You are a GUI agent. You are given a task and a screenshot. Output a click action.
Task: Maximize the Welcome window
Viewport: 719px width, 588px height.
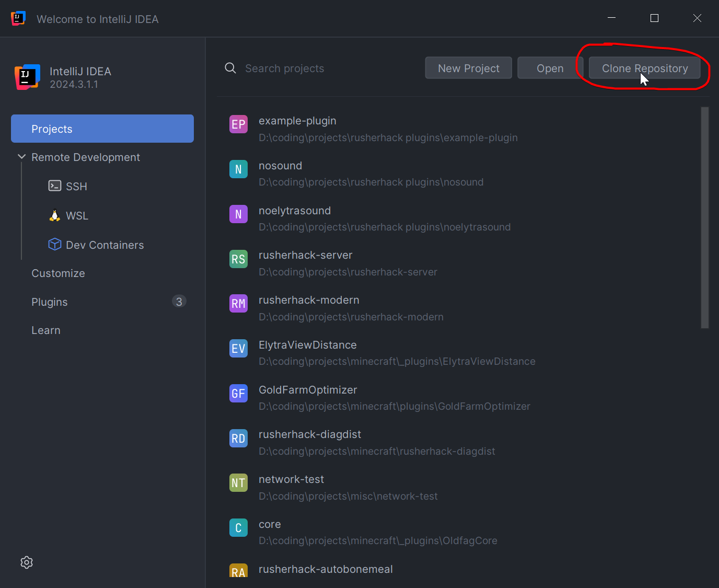click(654, 18)
